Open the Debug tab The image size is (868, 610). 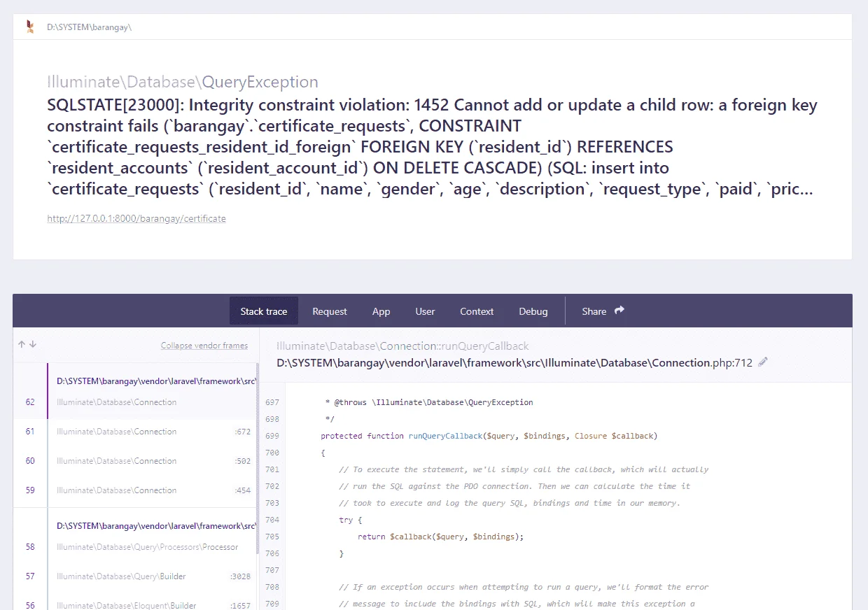pyautogui.click(x=533, y=311)
